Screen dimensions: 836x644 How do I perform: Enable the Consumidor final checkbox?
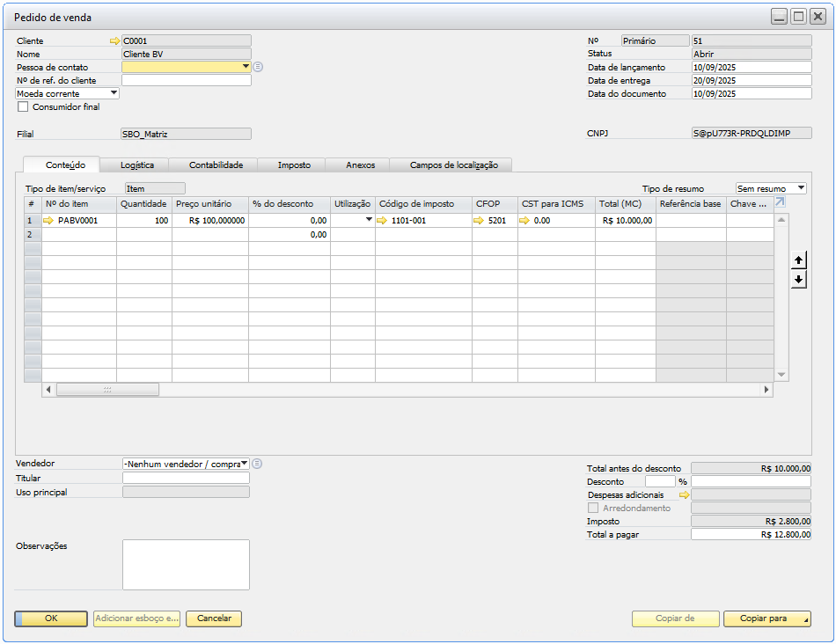[23, 107]
